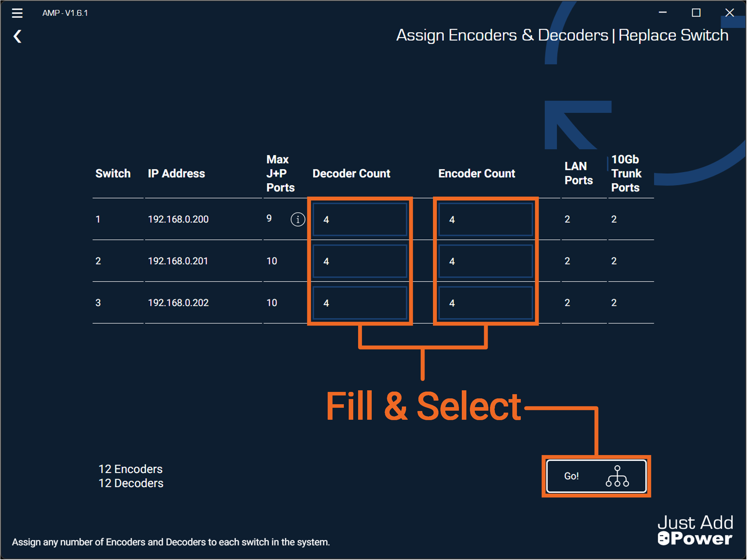747x560 pixels.
Task: Edit Decoder Count for switch 2
Action: (x=360, y=261)
